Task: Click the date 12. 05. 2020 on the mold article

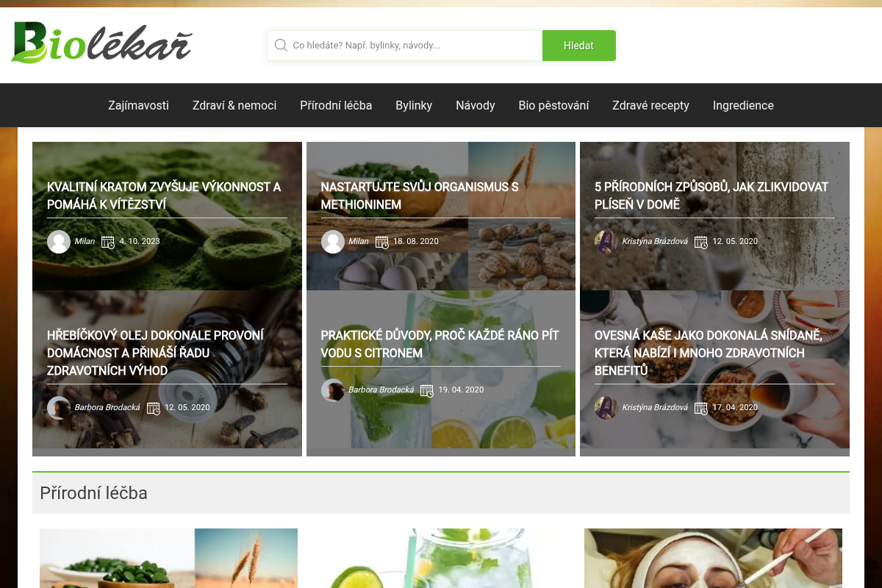Action: pos(735,241)
